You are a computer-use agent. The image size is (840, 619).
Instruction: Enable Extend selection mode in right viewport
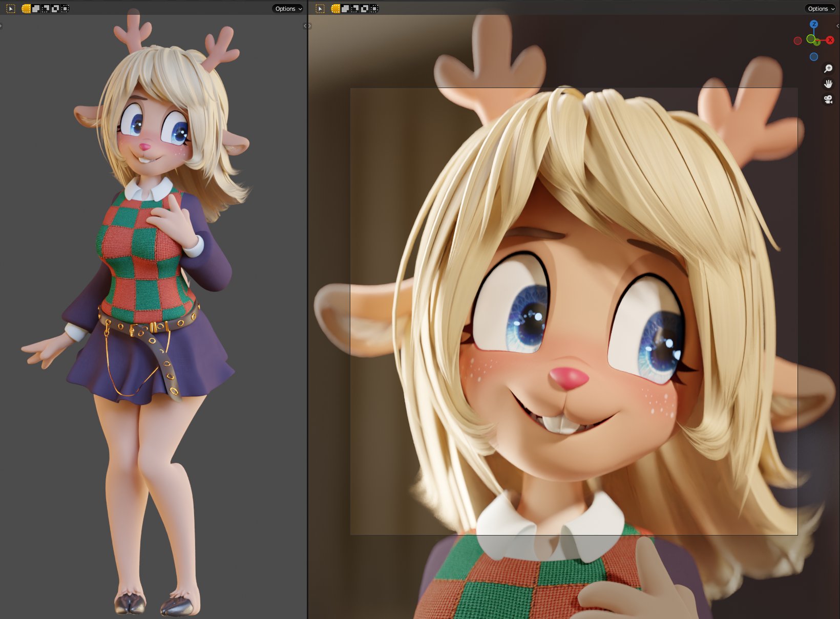[345, 8]
